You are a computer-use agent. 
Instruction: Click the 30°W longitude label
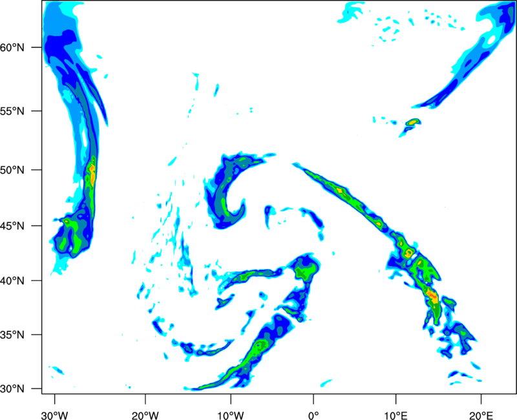tap(54, 415)
